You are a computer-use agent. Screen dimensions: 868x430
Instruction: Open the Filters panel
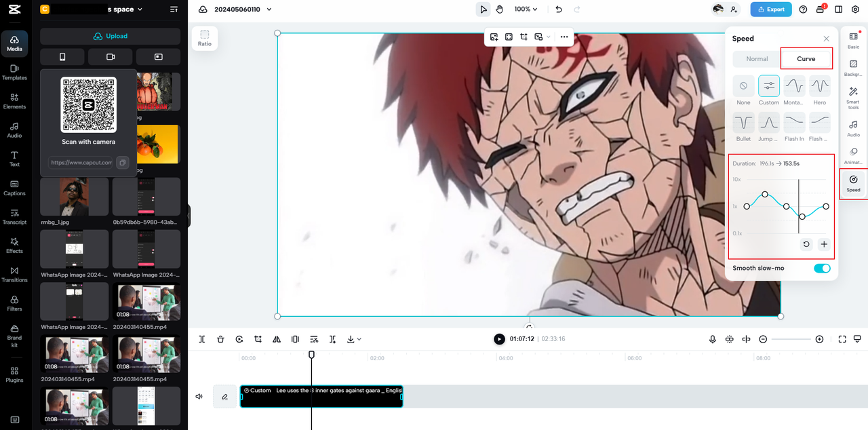[x=14, y=303]
